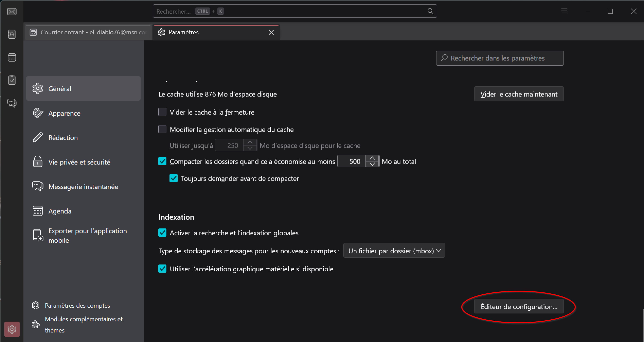Open the hamburger application menu

pos(564,11)
